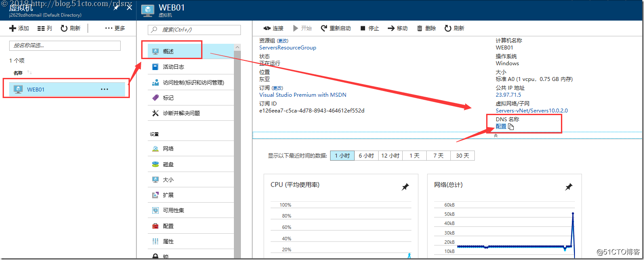This screenshot has width=644, height=260.
Task: Sort the list by name column arrows
Action: coord(30,73)
